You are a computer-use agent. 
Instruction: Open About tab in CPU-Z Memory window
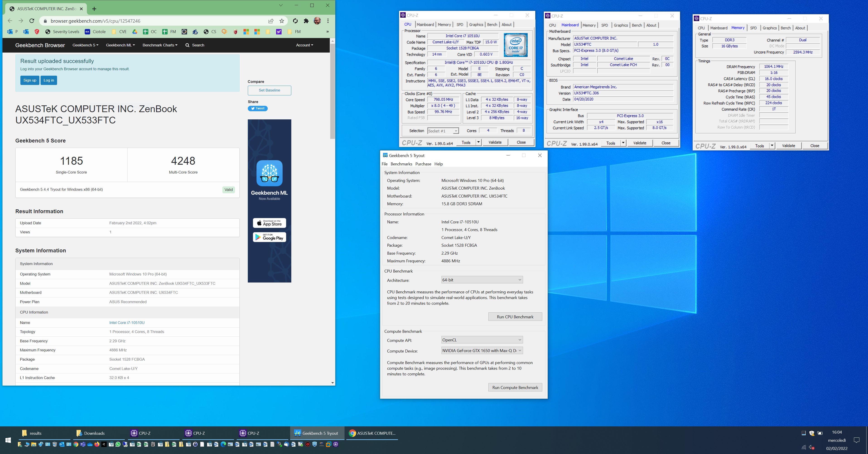coord(800,28)
